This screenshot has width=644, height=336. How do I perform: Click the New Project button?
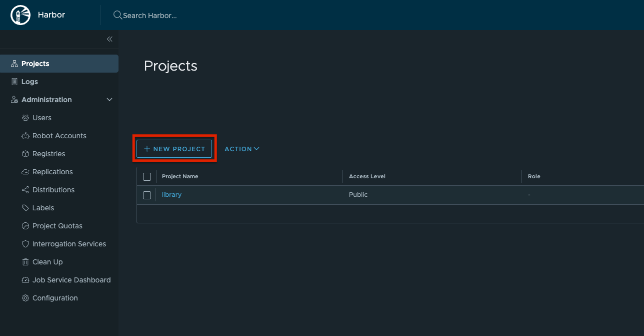[174, 149]
